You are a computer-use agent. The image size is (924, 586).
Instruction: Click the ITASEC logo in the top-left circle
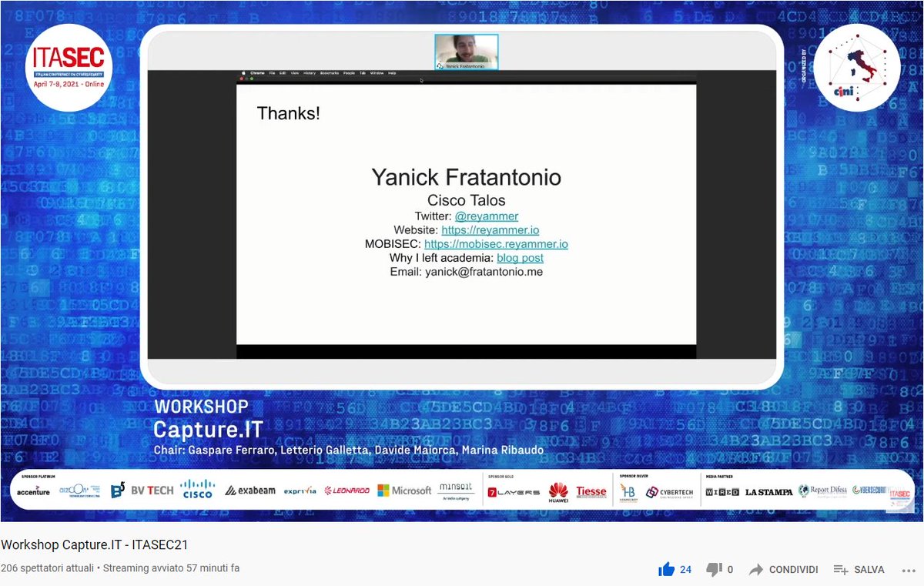click(x=69, y=68)
